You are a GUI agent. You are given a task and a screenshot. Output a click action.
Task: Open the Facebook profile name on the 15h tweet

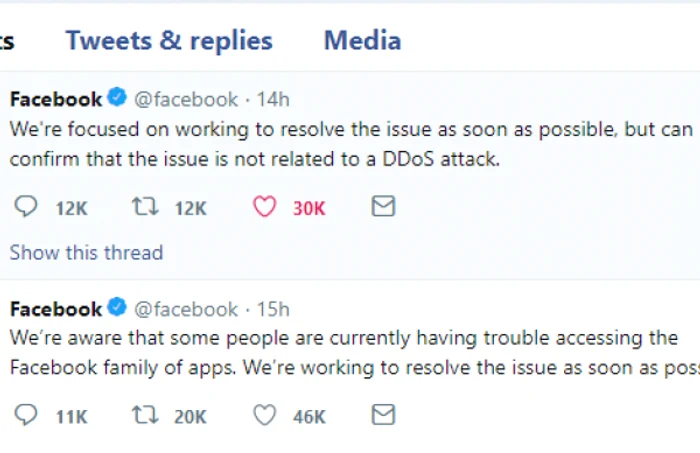tap(56, 309)
